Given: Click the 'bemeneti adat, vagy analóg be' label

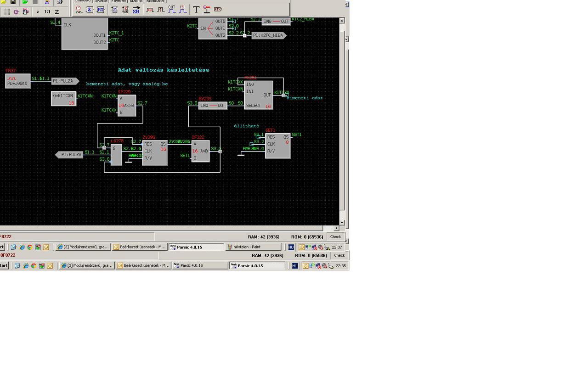Looking at the screenshot, I should [x=127, y=84].
